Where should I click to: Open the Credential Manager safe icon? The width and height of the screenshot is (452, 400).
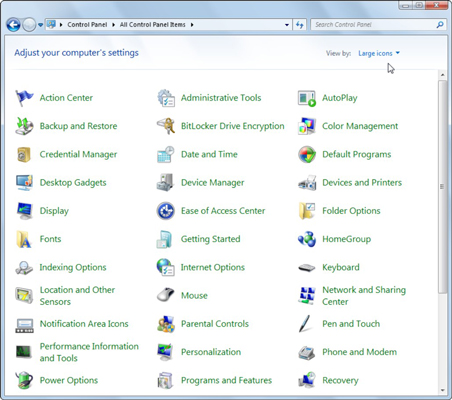(24, 155)
